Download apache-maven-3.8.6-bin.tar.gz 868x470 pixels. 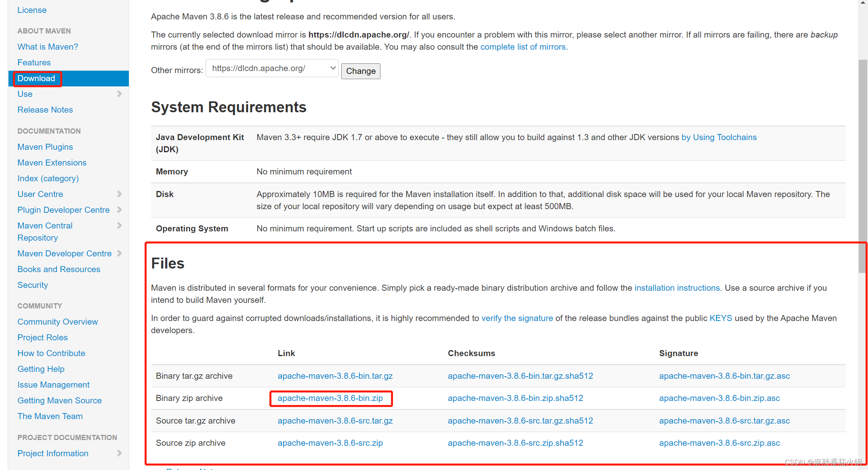point(335,376)
